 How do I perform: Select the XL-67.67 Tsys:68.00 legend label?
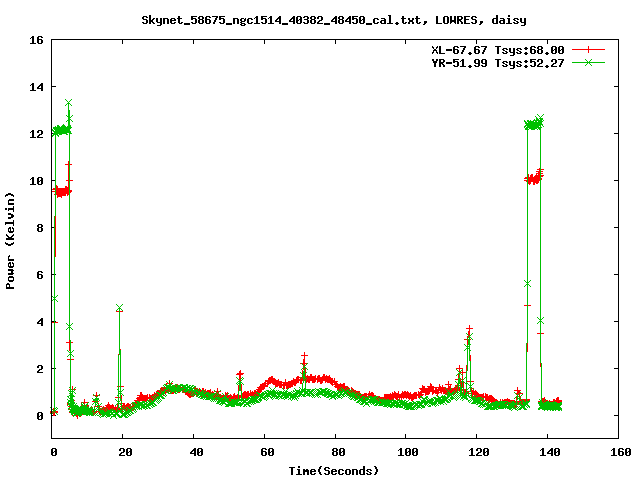click(x=498, y=50)
